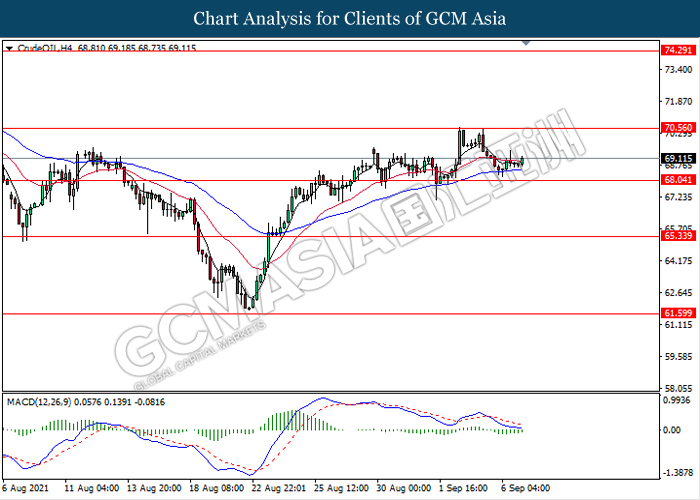
Task: Click the 58.055 value on price axis
Action: (679, 388)
